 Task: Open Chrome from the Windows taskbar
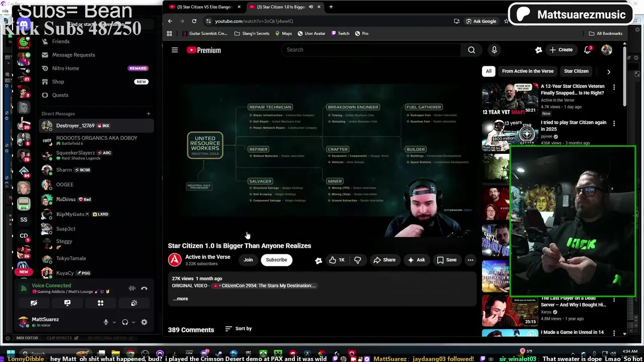pyautogui.click(x=131, y=353)
